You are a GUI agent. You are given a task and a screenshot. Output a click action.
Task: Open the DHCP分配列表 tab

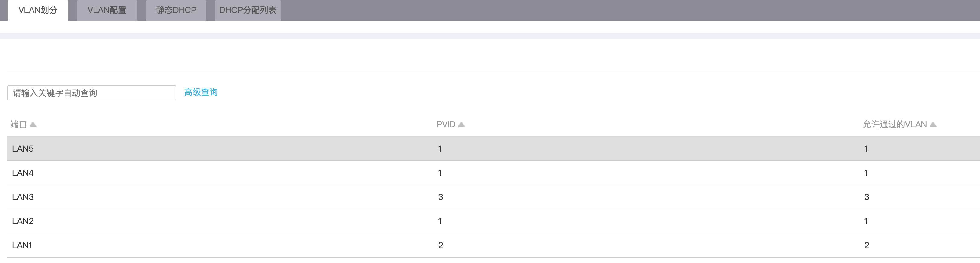point(248,10)
